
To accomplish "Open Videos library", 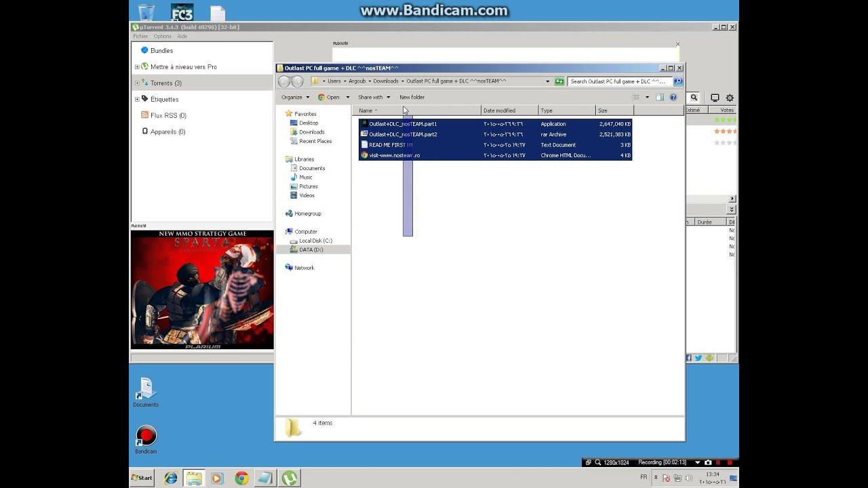I will point(307,195).
